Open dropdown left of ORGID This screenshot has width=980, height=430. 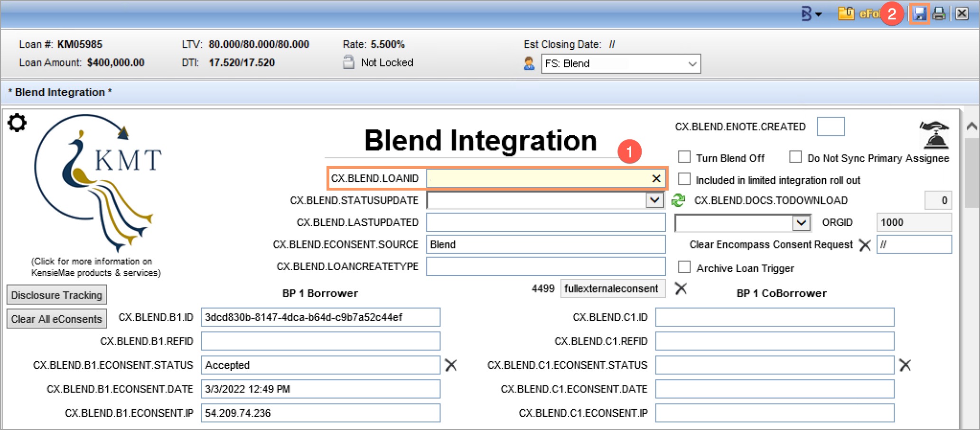(x=743, y=222)
